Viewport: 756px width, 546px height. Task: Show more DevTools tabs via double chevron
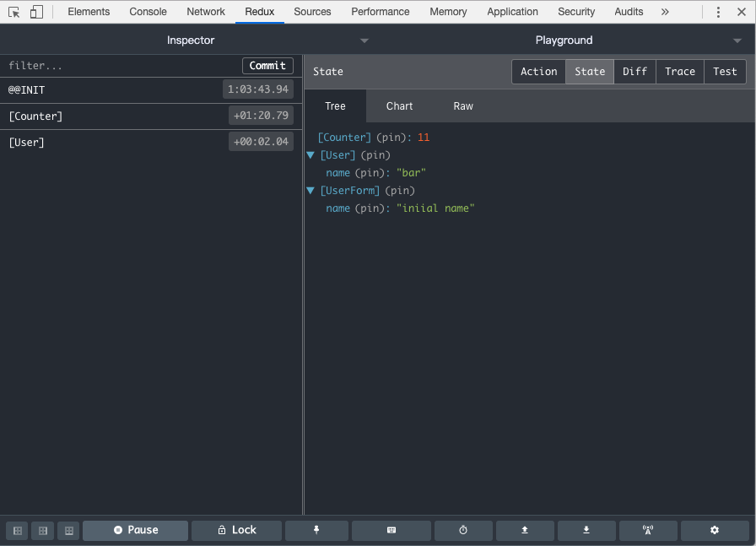(665, 12)
